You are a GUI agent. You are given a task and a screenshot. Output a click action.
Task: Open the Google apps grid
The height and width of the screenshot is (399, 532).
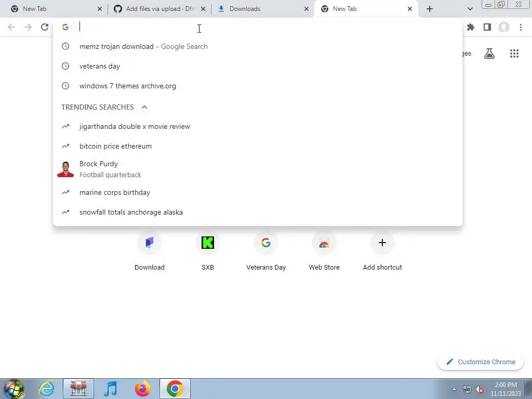coord(514,54)
